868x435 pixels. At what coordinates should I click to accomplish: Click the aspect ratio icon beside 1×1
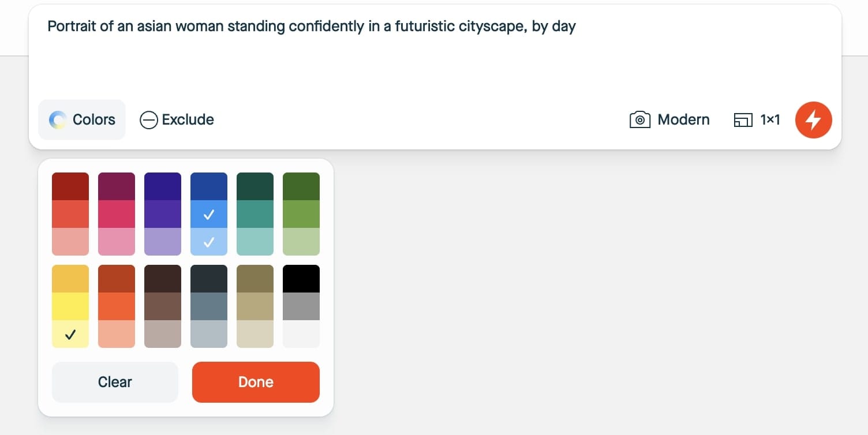pyautogui.click(x=743, y=120)
